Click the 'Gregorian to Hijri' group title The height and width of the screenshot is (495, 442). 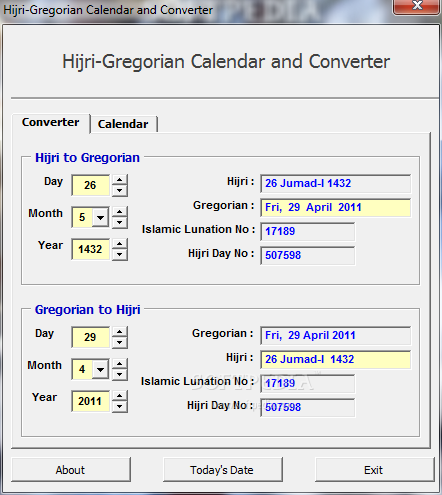(x=87, y=310)
